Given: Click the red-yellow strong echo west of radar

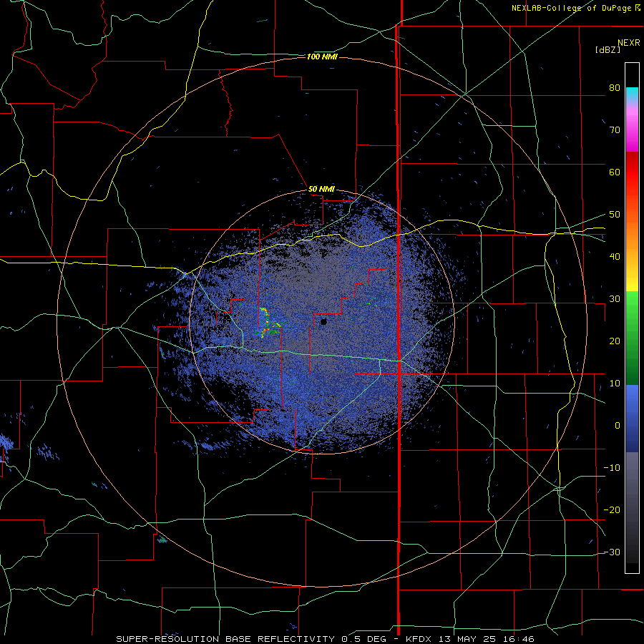Looking at the screenshot, I should tap(268, 323).
